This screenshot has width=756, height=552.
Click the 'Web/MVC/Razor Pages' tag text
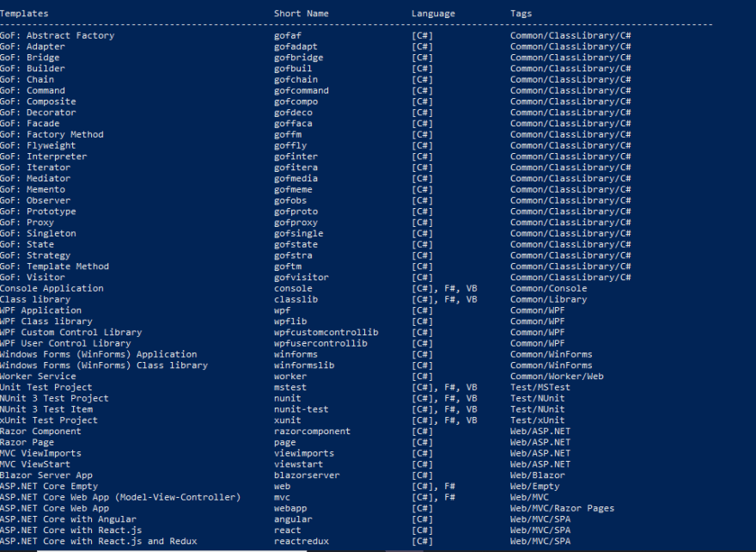[x=563, y=508]
